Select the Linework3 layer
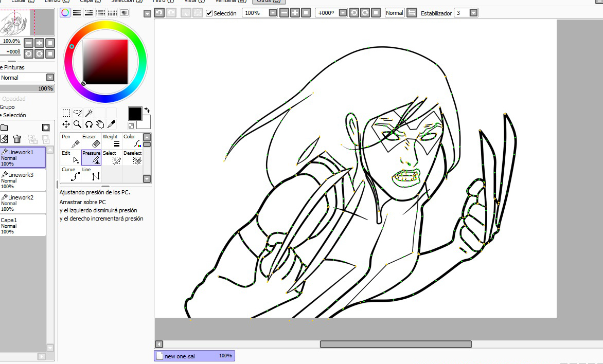The width and height of the screenshot is (603, 364). click(x=23, y=180)
